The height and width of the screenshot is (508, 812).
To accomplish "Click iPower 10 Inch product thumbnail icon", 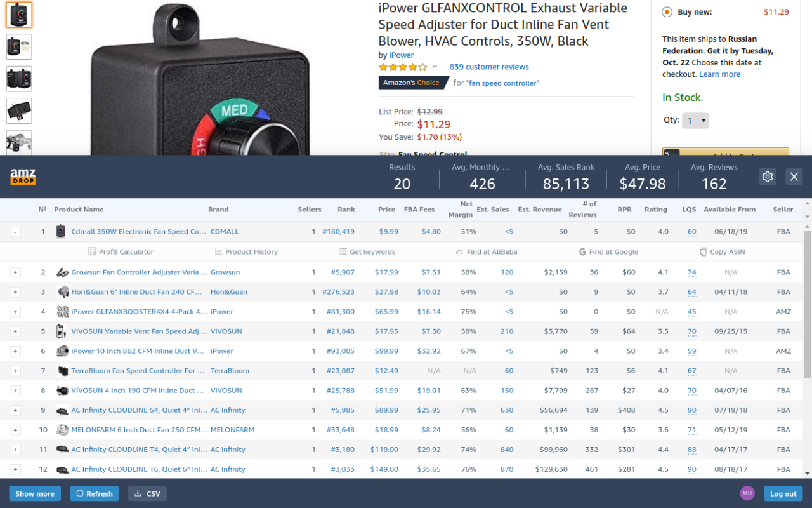I will (x=62, y=351).
